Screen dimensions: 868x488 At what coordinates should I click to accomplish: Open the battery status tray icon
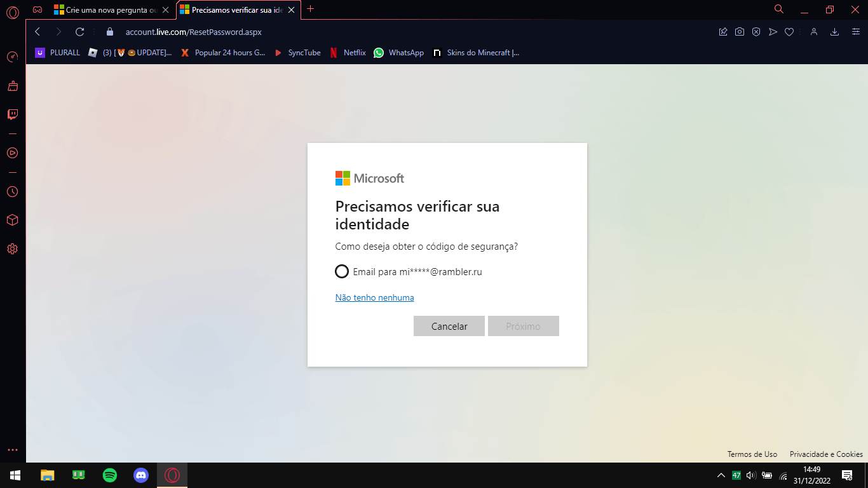tap(767, 475)
